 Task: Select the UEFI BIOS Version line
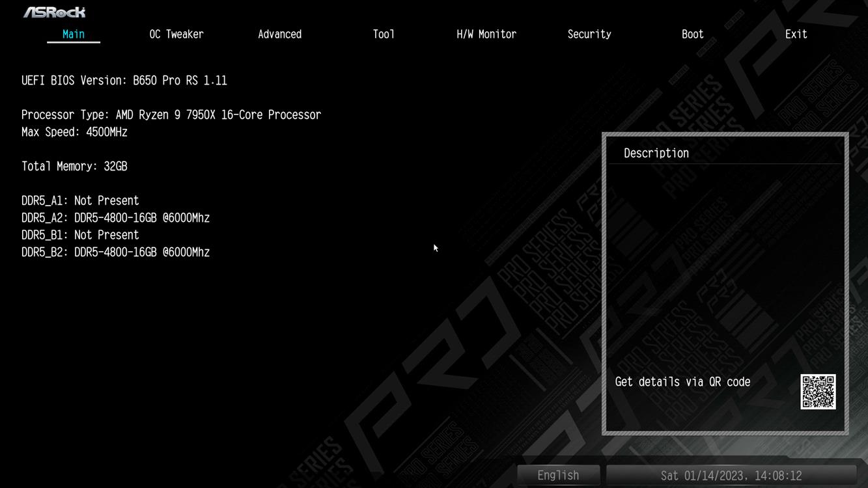(124, 81)
